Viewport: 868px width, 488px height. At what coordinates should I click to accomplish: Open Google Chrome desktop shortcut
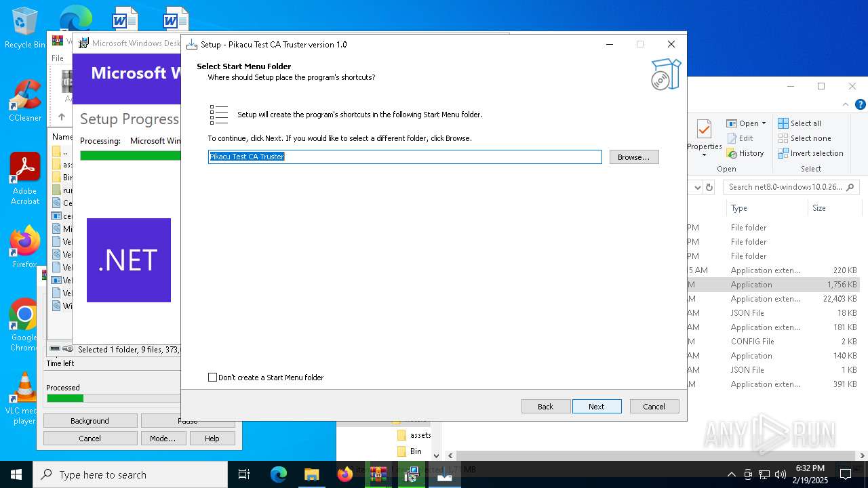tap(24, 325)
